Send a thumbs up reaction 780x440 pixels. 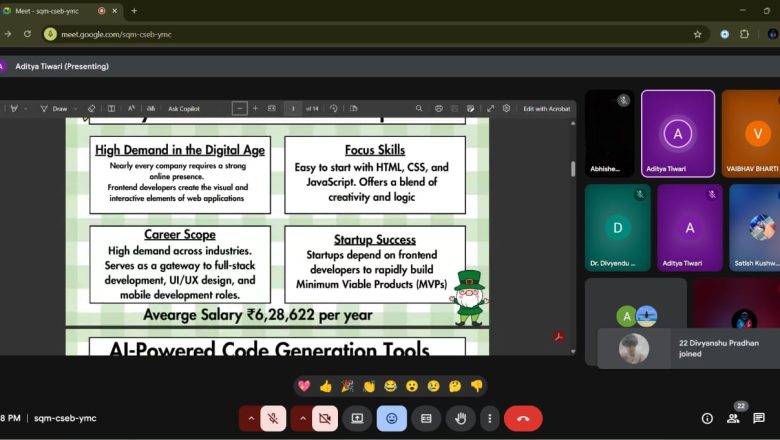[325, 386]
